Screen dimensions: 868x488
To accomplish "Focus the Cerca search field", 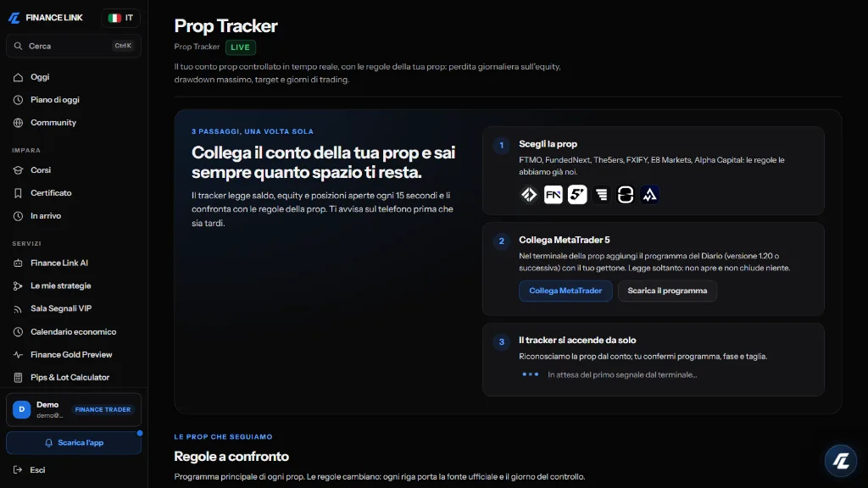I will 74,46.
